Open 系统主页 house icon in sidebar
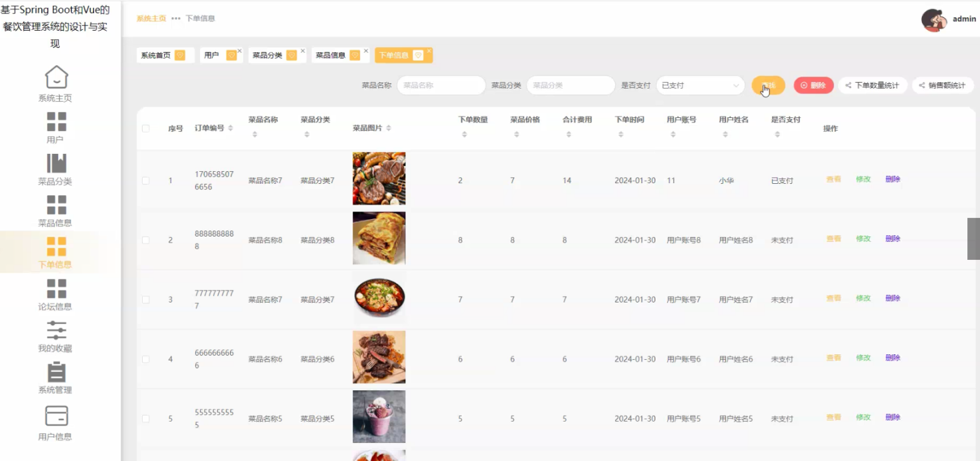980x461 pixels. pos(57,77)
